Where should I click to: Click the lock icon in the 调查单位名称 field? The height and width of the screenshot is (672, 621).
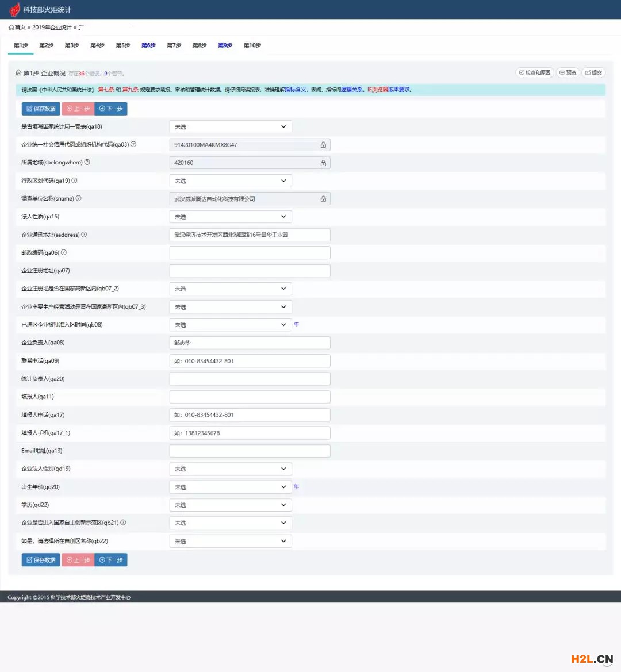[x=323, y=199]
